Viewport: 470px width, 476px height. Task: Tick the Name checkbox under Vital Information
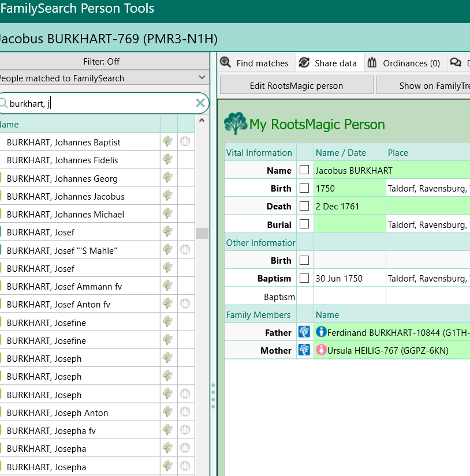(x=304, y=170)
